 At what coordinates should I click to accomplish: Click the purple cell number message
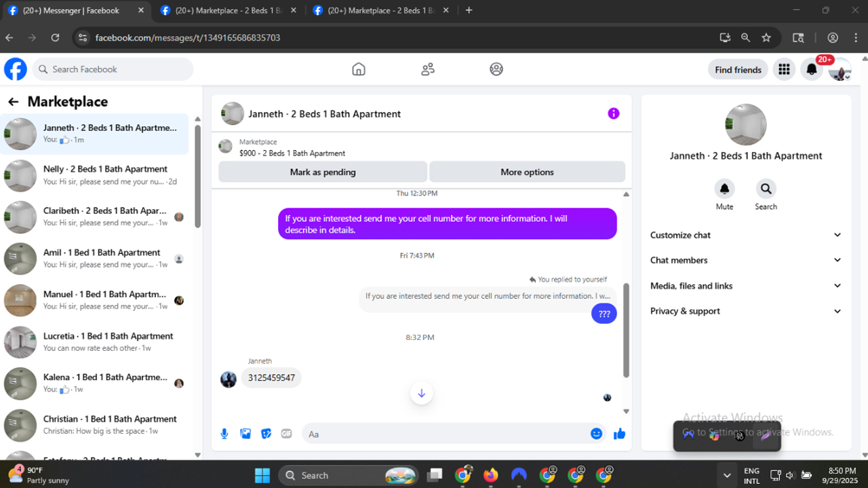[x=448, y=224]
